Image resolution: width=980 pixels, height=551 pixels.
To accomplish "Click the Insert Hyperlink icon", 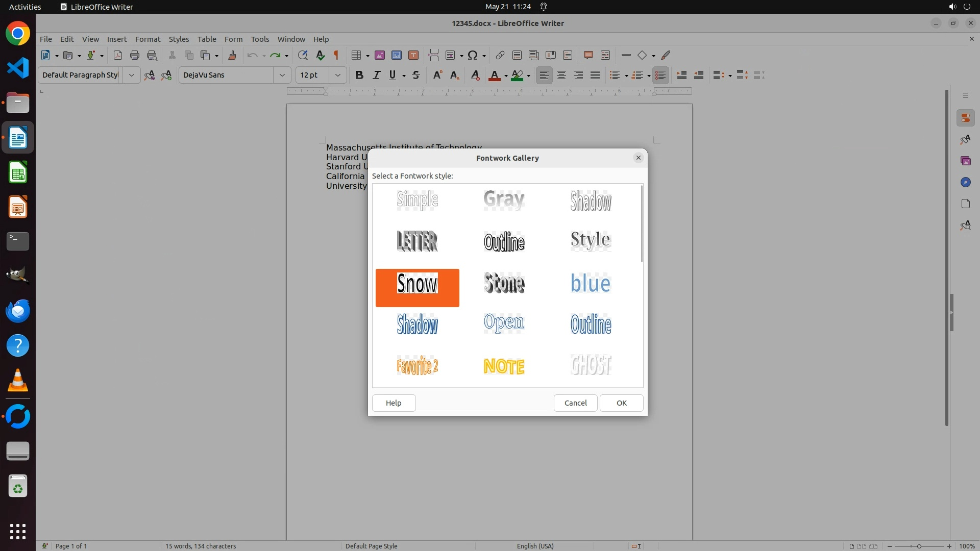I will point(500,55).
